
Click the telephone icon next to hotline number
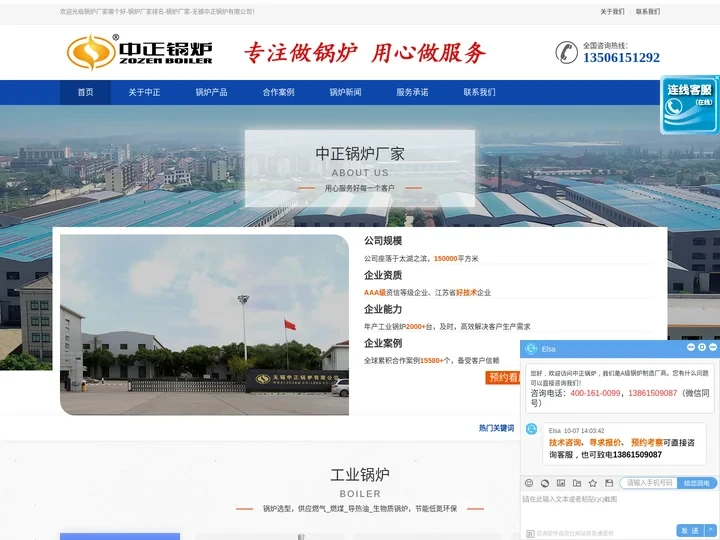coord(567,52)
